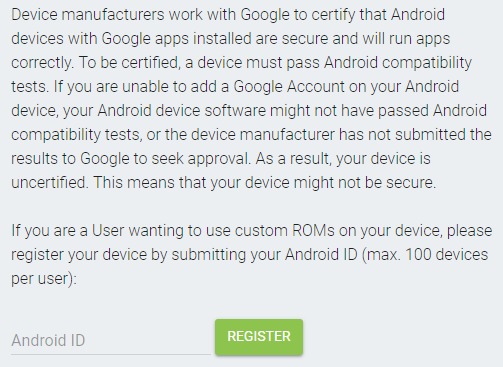Viewport: 503px width, 367px height.
Task: Click the phrase 'Google Account' in the text
Action: tap(289, 87)
